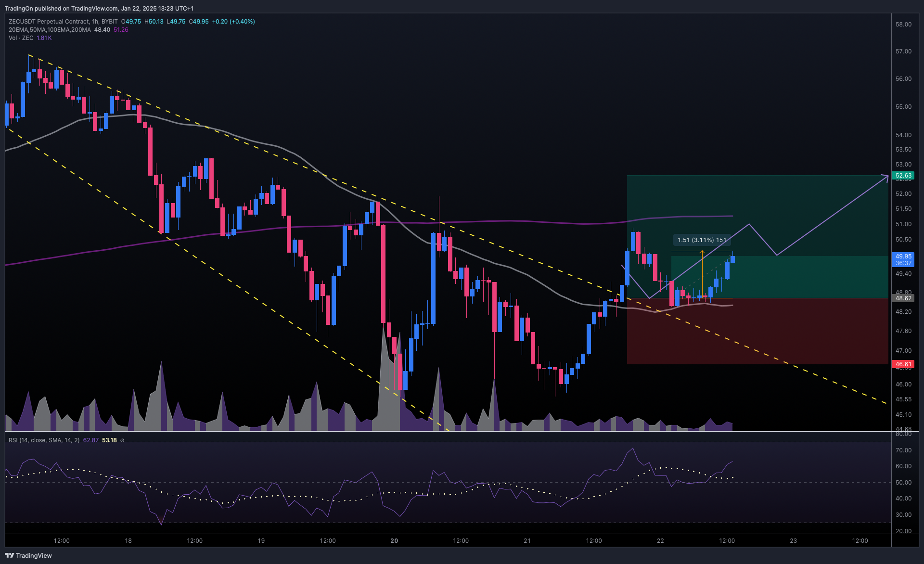Select the Vol · ZEC indicator legend

(x=21, y=38)
